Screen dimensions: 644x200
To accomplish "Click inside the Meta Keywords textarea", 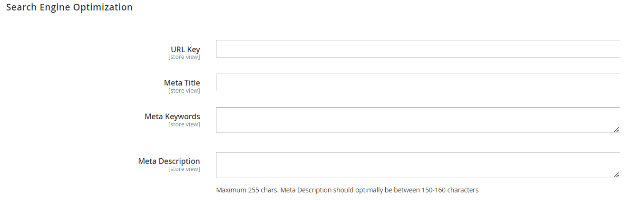I will (x=418, y=120).
